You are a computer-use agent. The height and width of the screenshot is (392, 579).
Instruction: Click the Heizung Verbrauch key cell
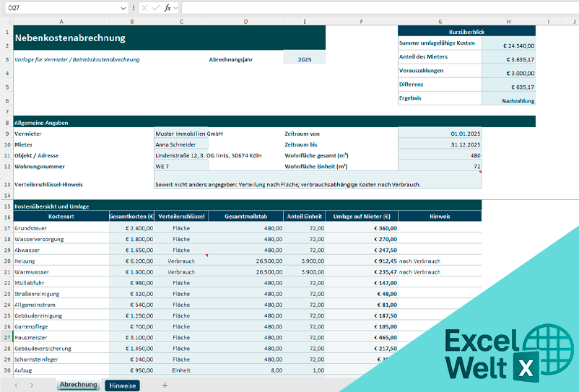coord(181,261)
